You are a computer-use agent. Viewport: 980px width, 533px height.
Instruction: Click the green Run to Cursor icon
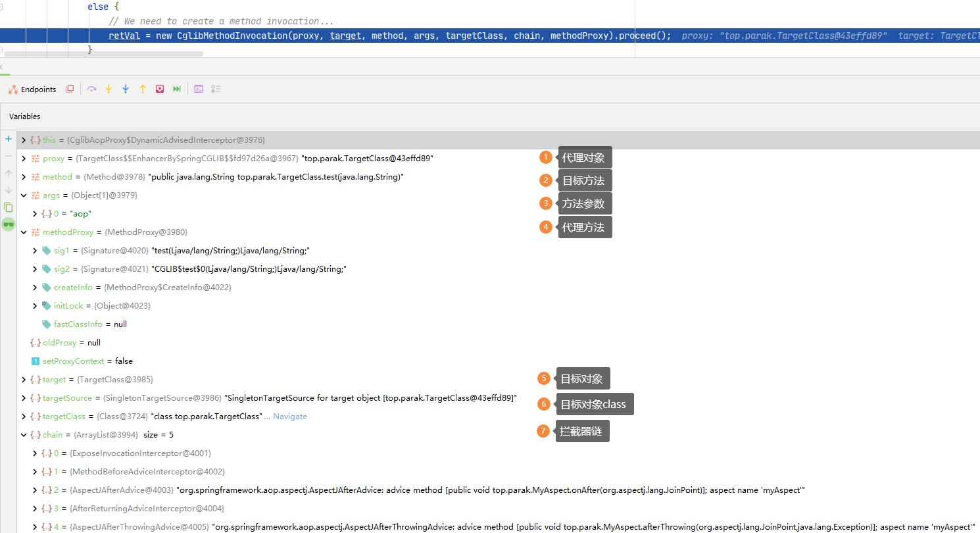click(177, 89)
